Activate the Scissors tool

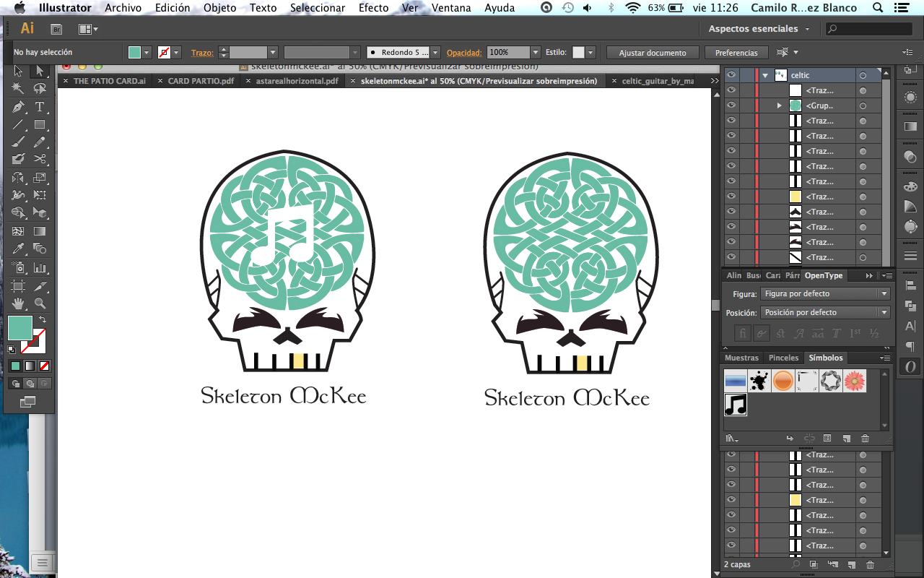40,159
